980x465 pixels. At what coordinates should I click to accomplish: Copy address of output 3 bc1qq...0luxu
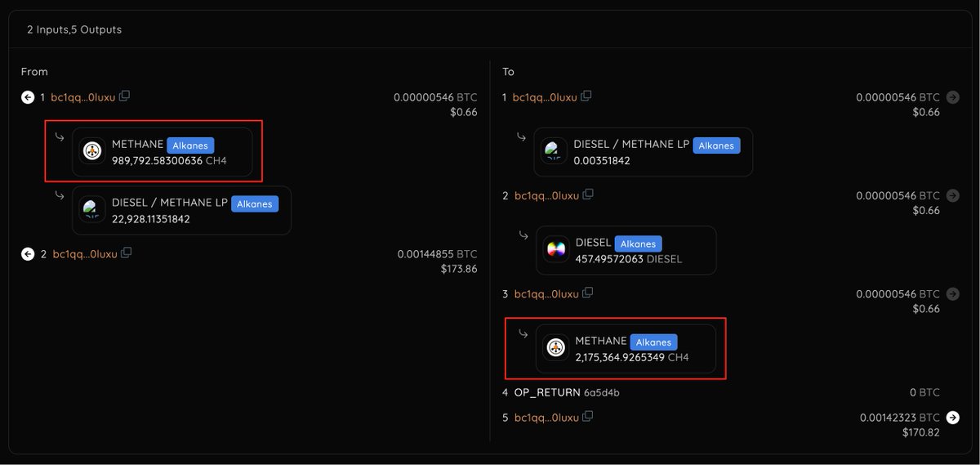(588, 293)
